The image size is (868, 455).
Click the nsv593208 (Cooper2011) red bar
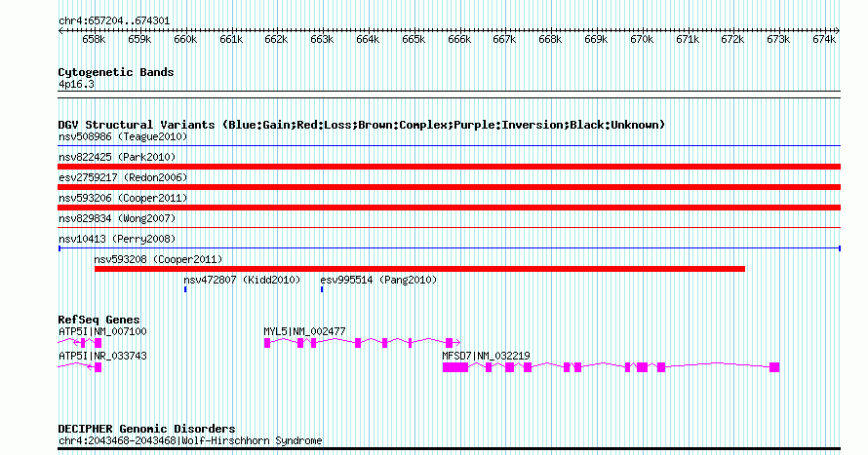pos(419,269)
